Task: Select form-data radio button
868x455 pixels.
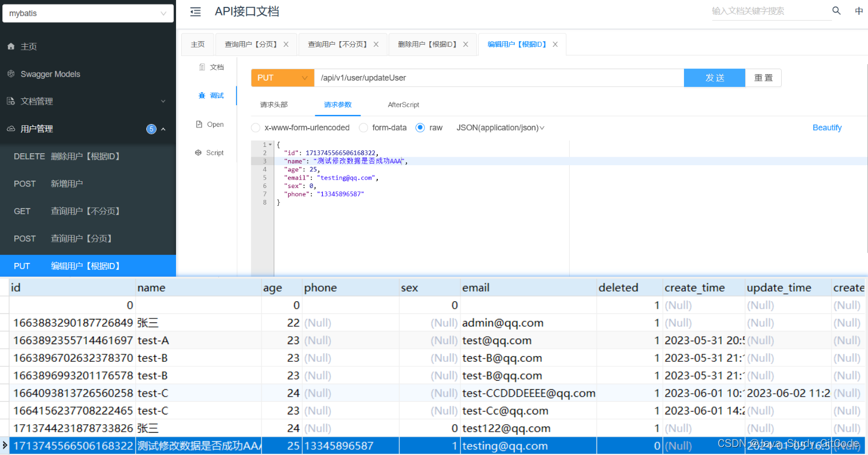Action: [363, 127]
